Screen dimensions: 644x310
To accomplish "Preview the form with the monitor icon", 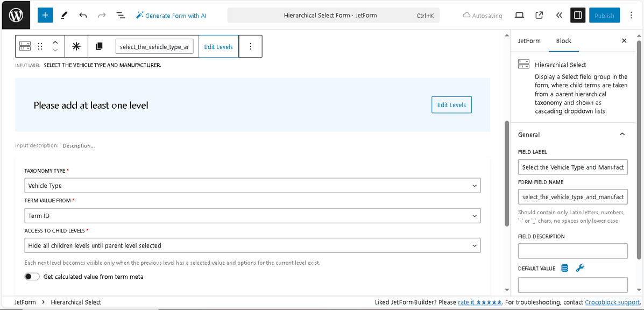I will (x=519, y=15).
